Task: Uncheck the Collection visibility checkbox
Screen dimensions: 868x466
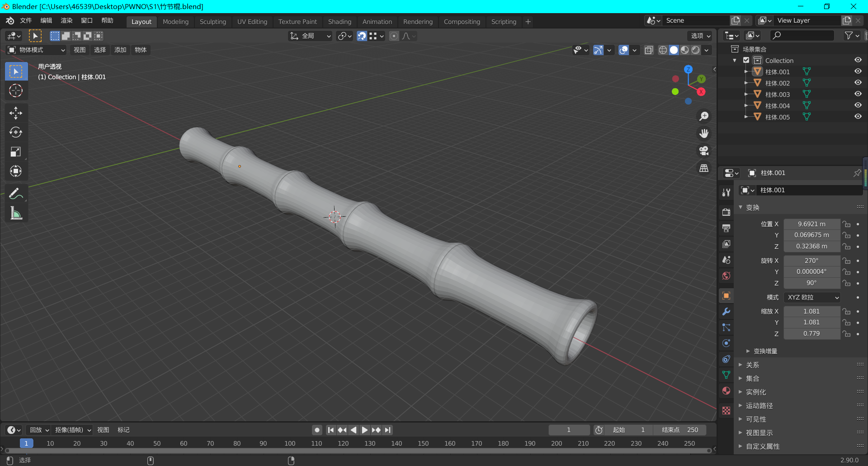Action: [x=746, y=60]
